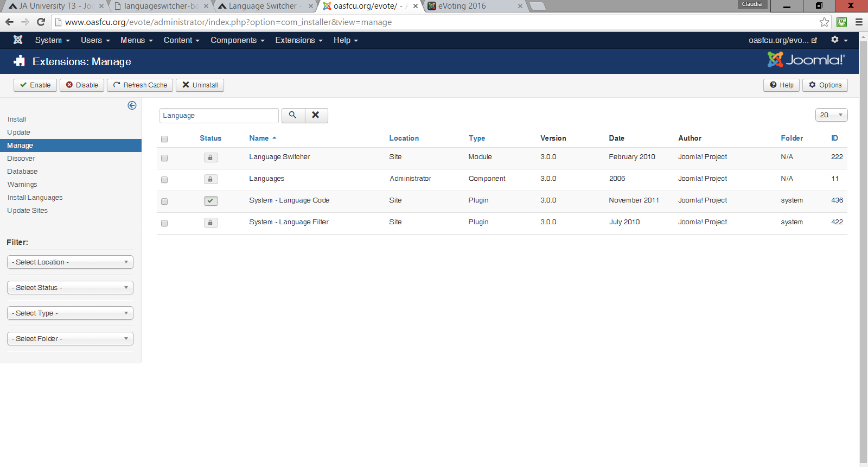Screen dimensions: 868x467
Task: Click the search magnifier button
Action: 293,115
